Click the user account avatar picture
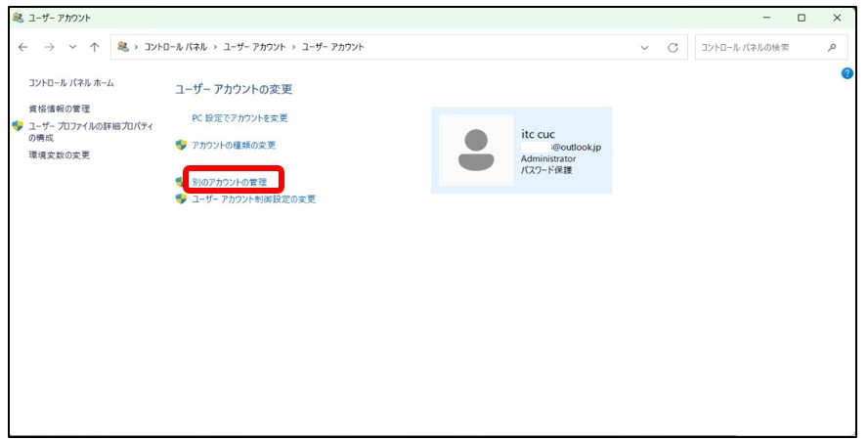Screen dimensions: 868x440 click(476, 150)
